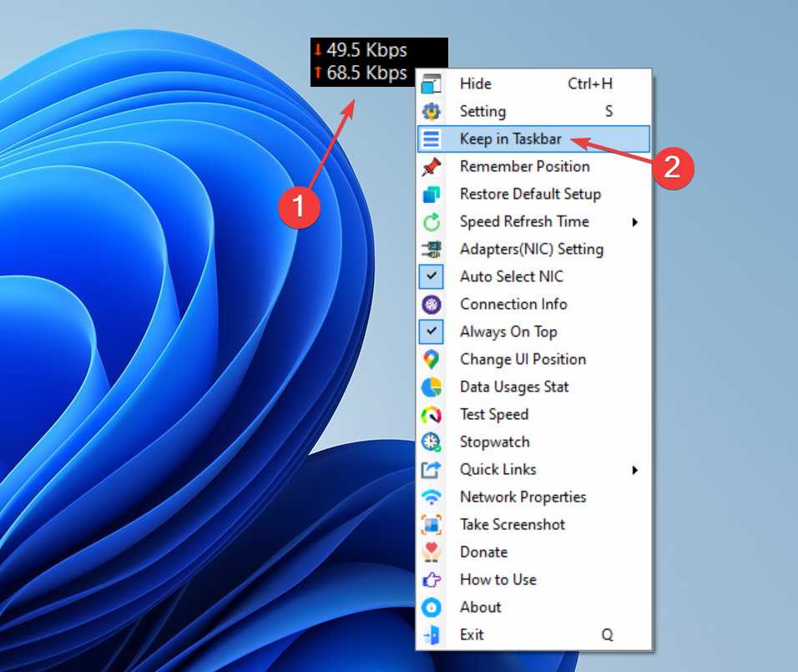Click the map pin Change UI Position icon

pos(431,360)
